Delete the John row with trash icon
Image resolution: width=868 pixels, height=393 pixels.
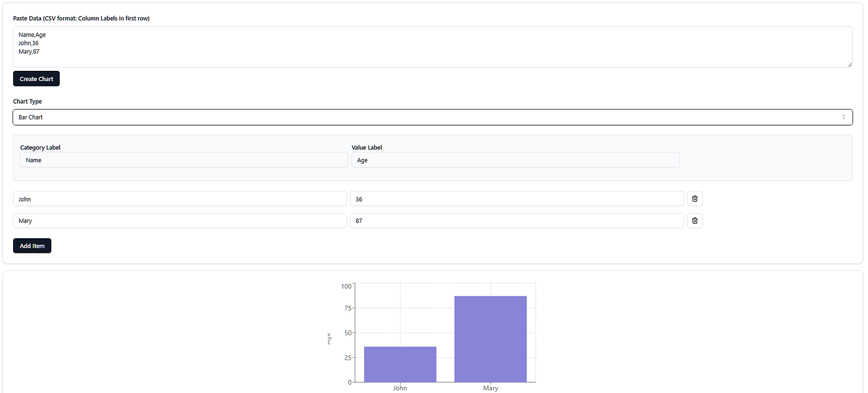(695, 199)
